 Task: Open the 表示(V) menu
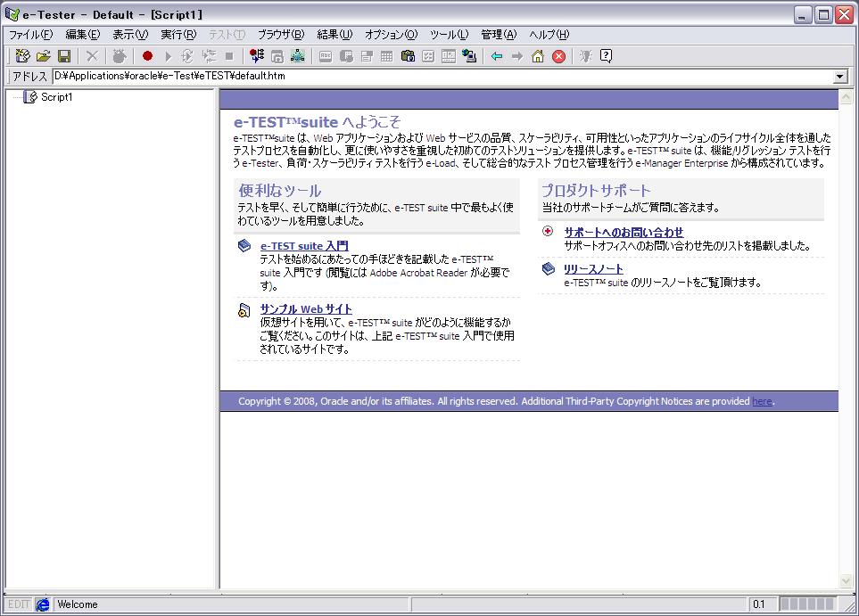click(x=130, y=35)
